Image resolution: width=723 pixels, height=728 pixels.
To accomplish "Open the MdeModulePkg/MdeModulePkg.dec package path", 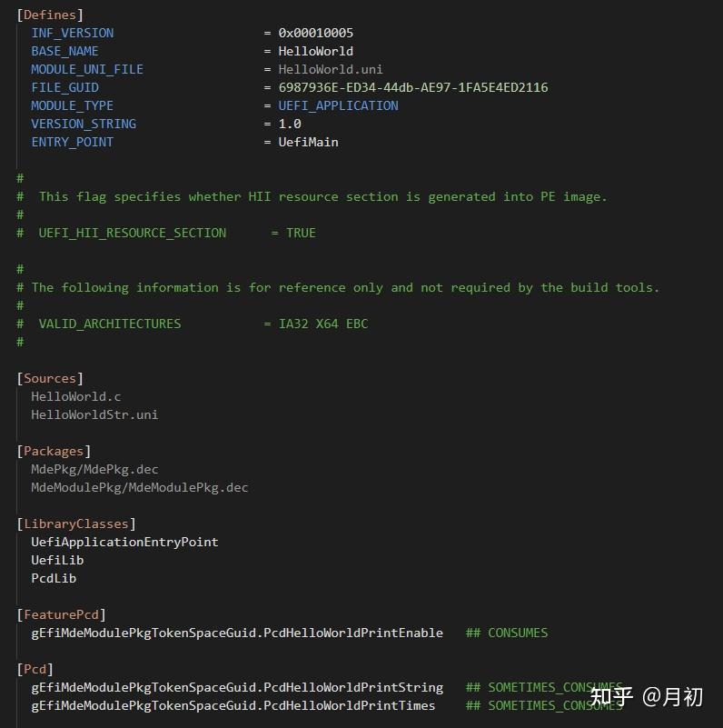I will point(140,487).
